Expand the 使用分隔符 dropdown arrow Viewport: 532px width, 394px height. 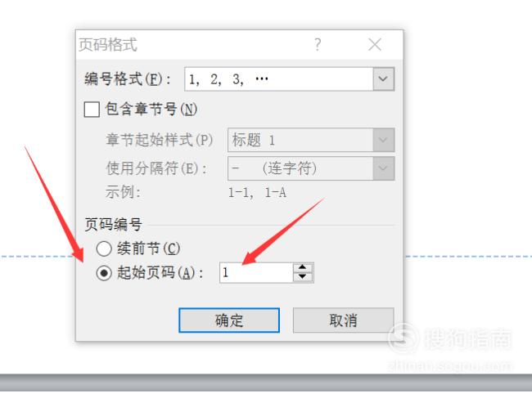tap(383, 168)
